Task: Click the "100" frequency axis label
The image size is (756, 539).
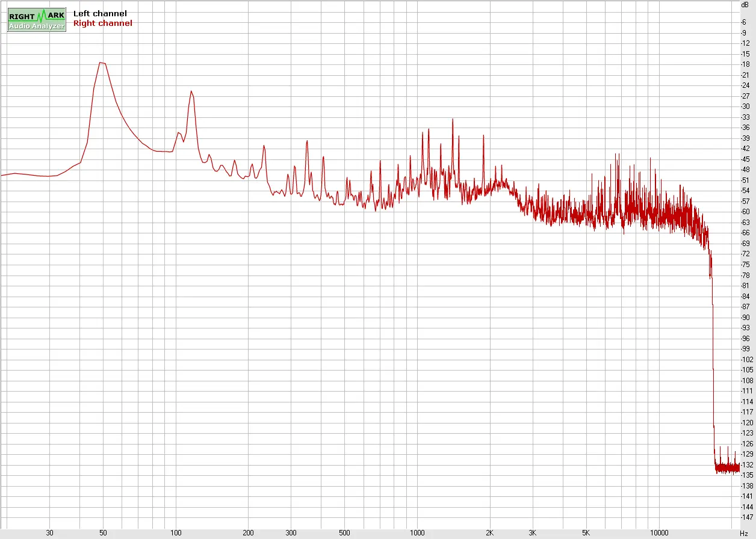Action: pos(176,533)
